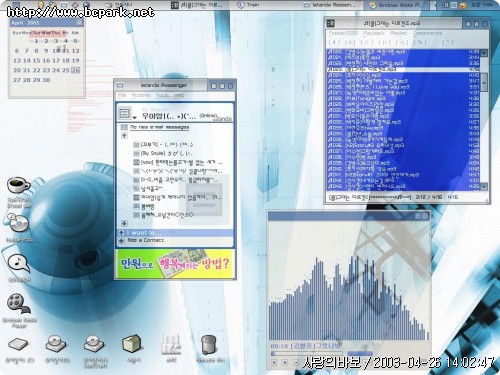The width and height of the screenshot is (500, 375).
Task: Select date 26 on the desktop calendar
Action: pyautogui.click(x=76, y=70)
